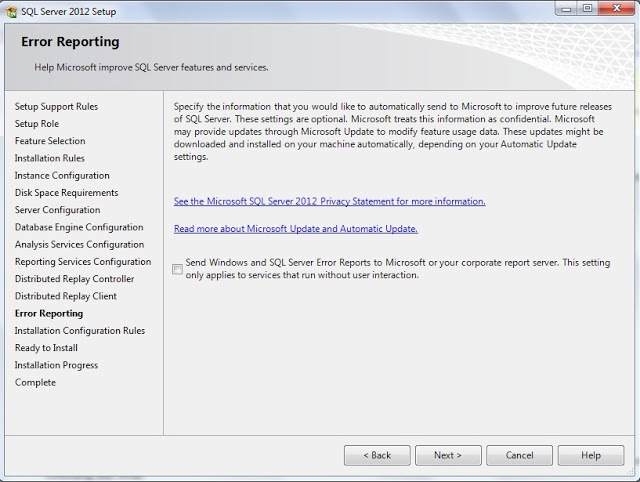Select Setup Role in sidebar
640x482 pixels.
coord(37,124)
